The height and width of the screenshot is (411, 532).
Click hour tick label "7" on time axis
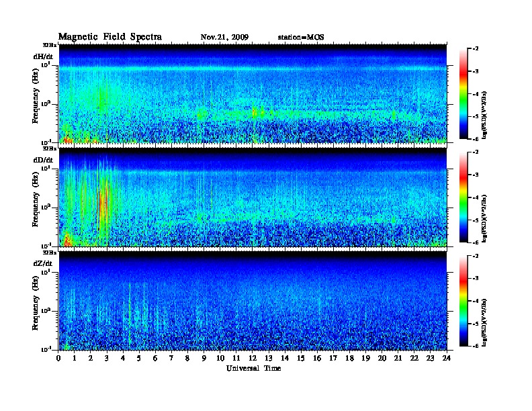172,358
